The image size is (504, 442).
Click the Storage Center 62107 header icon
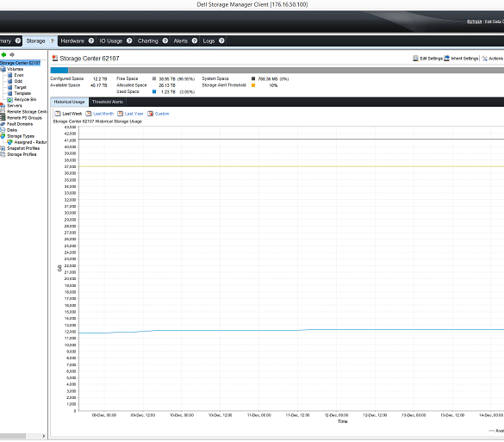click(x=55, y=59)
